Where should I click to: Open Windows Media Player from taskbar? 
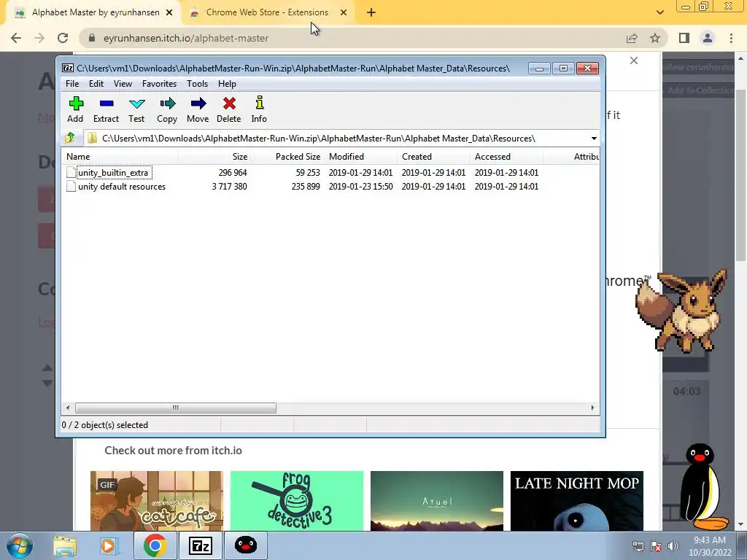click(x=109, y=545)
